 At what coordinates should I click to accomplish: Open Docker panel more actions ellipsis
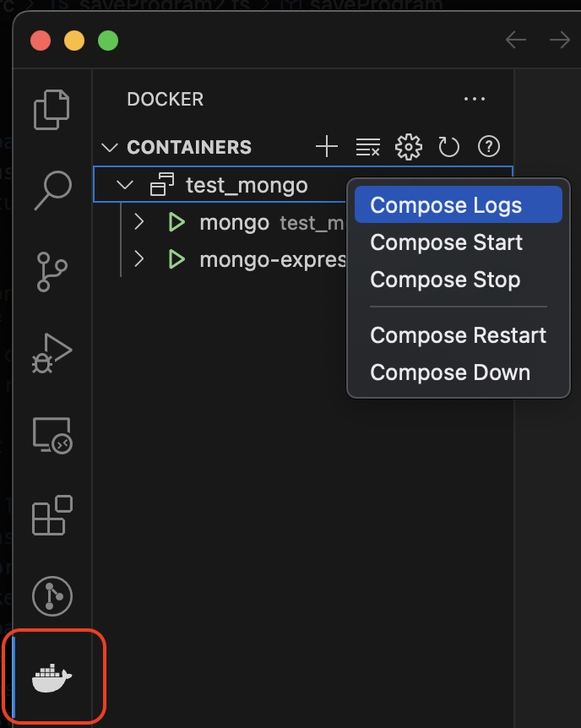click(x=475, y=99)
